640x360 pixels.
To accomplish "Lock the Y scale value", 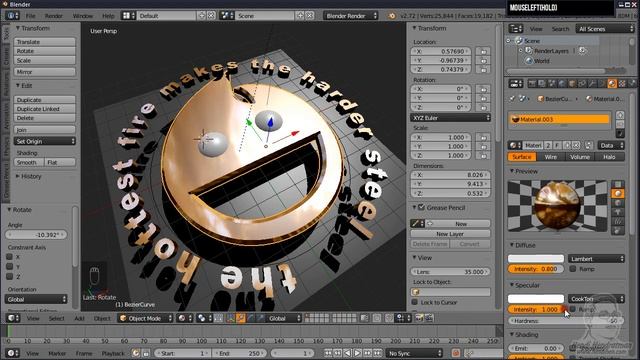I will (483, 147).
